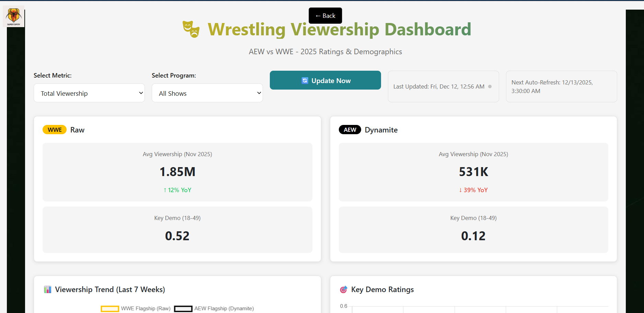Click the theater masks icon in the dashboard title
The image size is (644, 313).
pos(191,29)
